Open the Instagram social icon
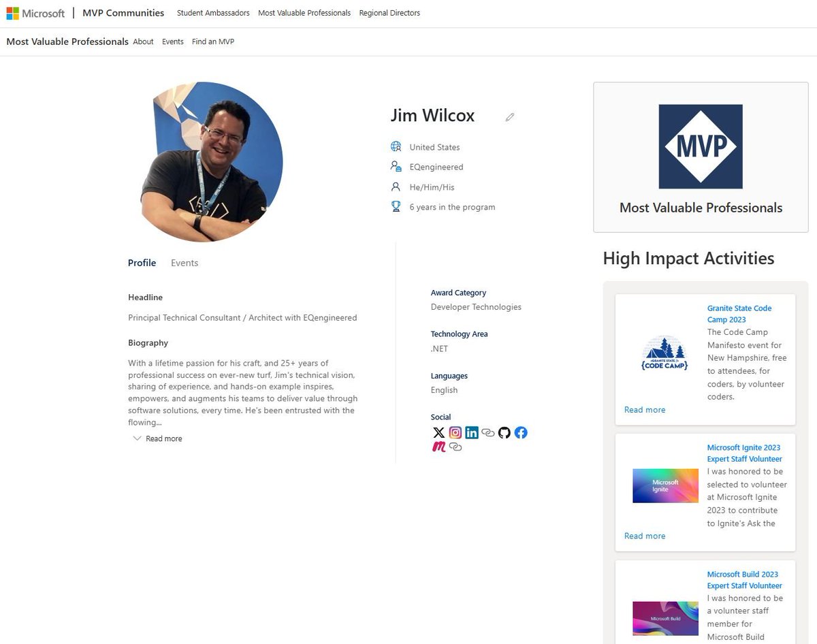The image size is (817, 644). (x=455, y=432)
